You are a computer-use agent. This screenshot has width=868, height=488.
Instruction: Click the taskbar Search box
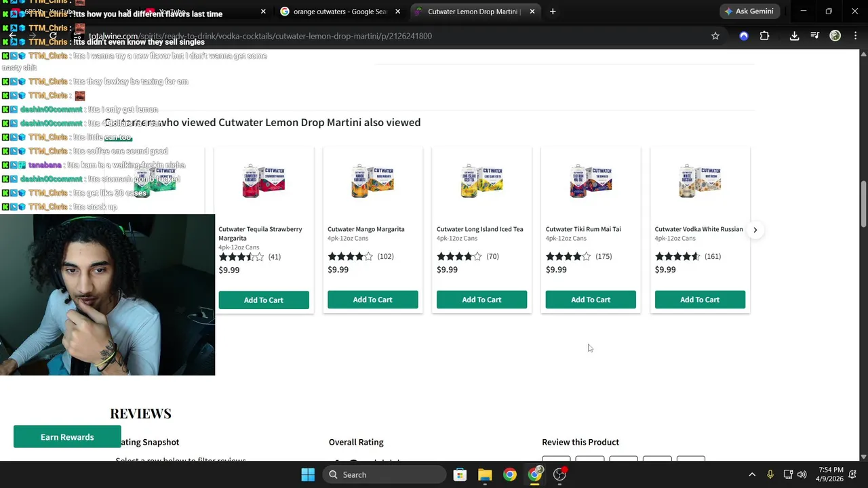pos(384,474)
